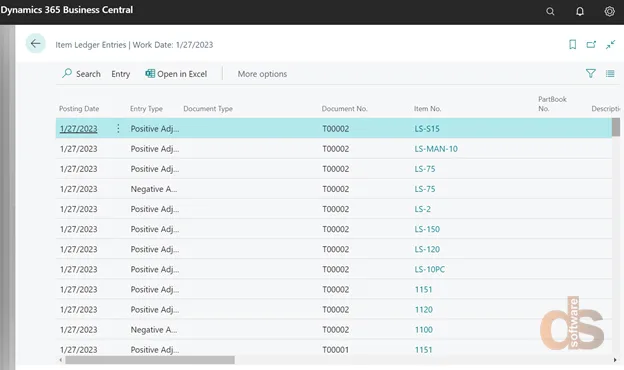Click the Search action in toolbar
This screenshot has width=624, height=370.
click(82, 74)
